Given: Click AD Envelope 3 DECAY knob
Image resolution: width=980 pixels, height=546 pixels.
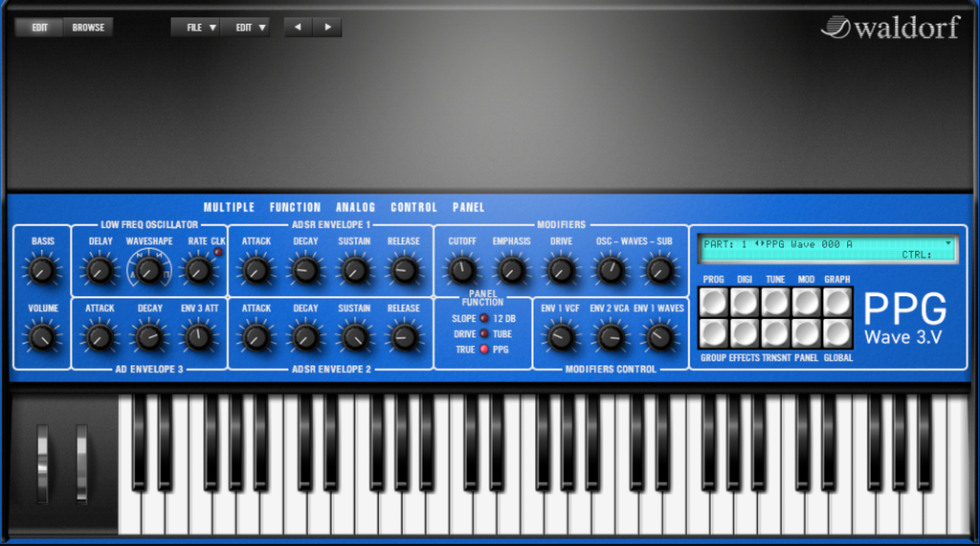Looking at the screenshot, I should click(149, 338).
